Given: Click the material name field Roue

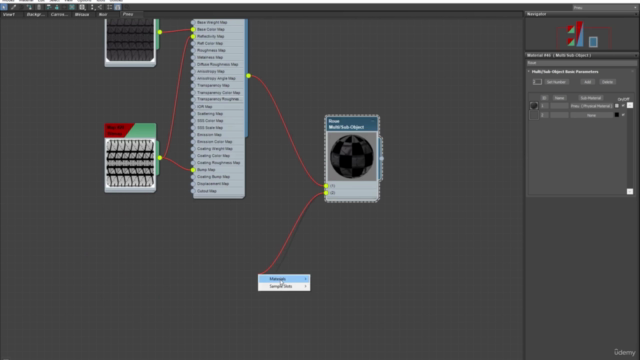Looking at the screenshot, I should point(581,63).
